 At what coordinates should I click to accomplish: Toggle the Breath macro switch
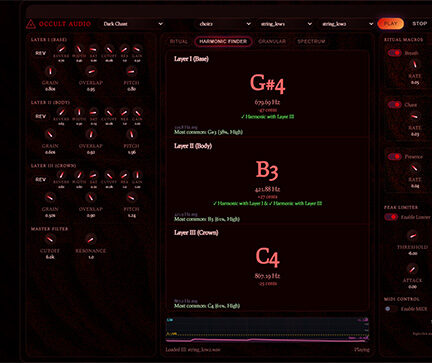pos(394,53)
